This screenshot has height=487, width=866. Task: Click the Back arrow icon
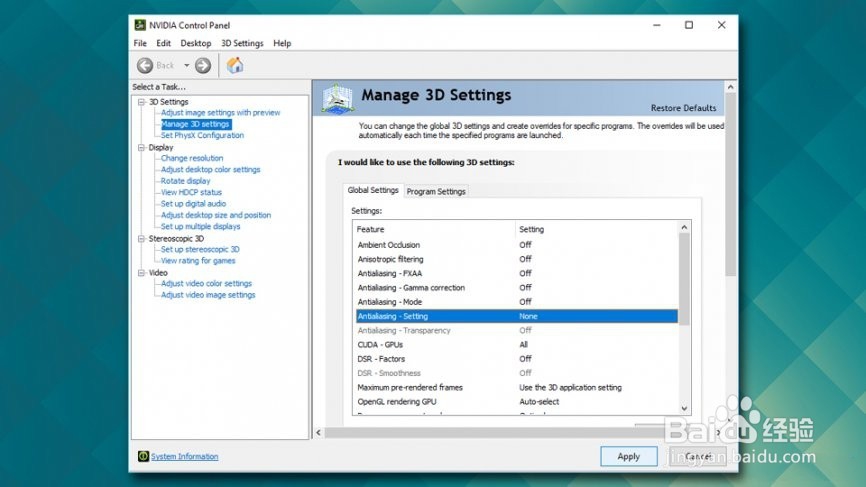145,66
